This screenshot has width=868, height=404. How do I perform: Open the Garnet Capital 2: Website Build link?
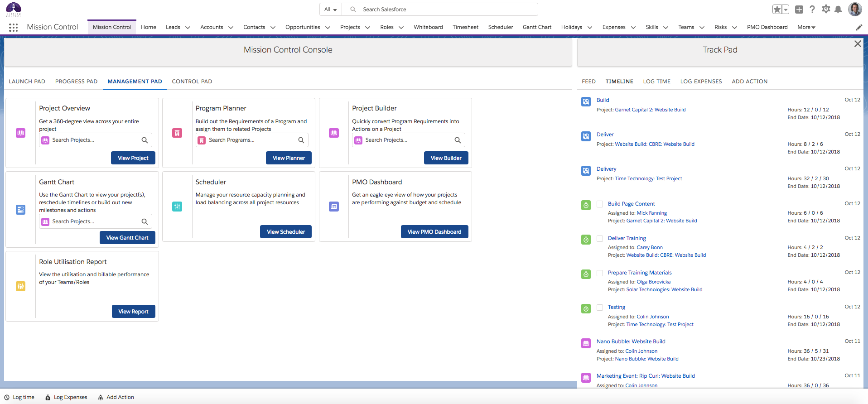pyautogui.click(x=650, y=110)
